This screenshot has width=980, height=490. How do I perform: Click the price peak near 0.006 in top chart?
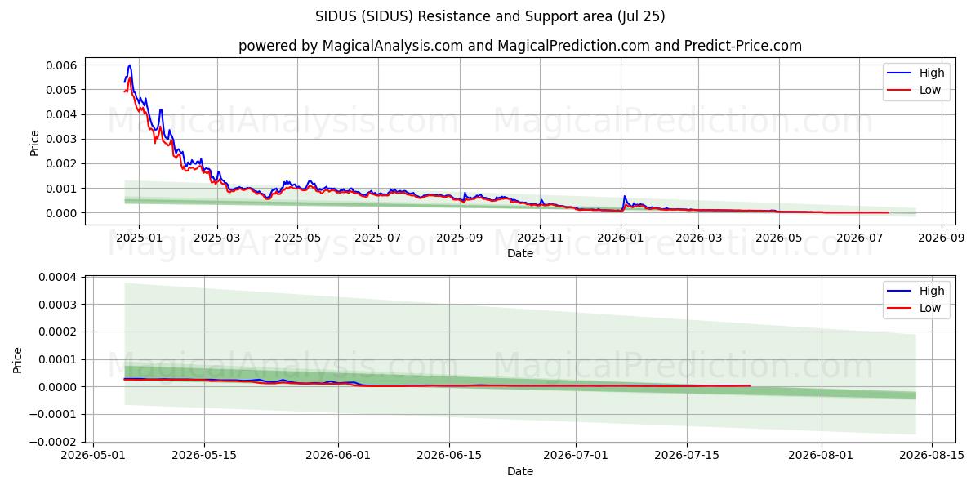[x=129, y=65]
